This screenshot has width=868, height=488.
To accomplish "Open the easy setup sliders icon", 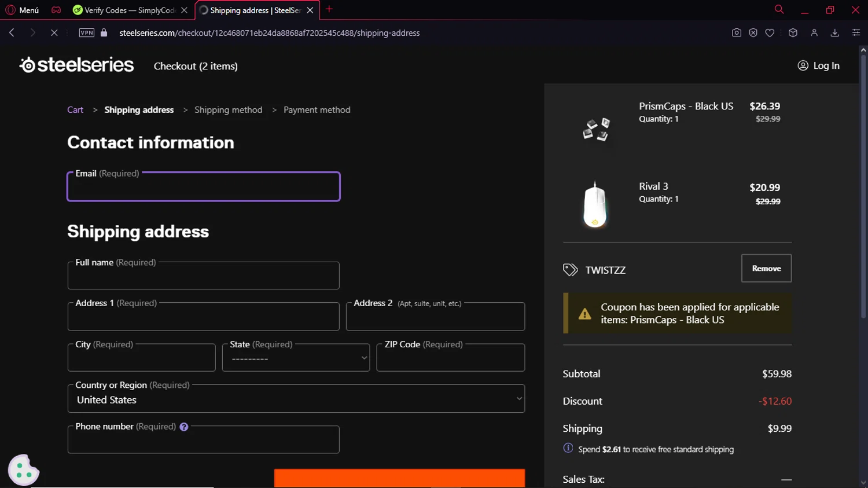I will (x=856, y=33).
